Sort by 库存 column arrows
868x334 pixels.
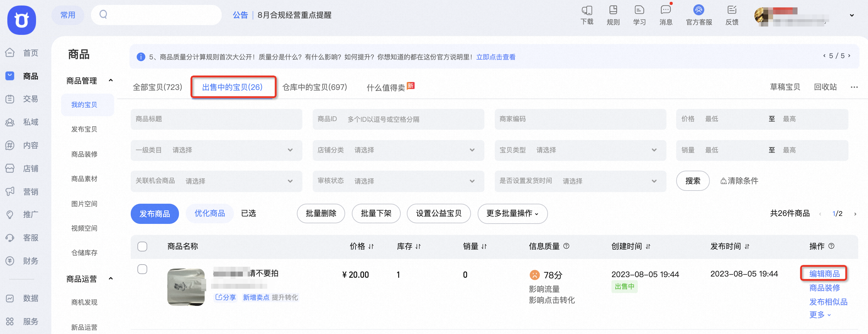[x=418, y=247]
